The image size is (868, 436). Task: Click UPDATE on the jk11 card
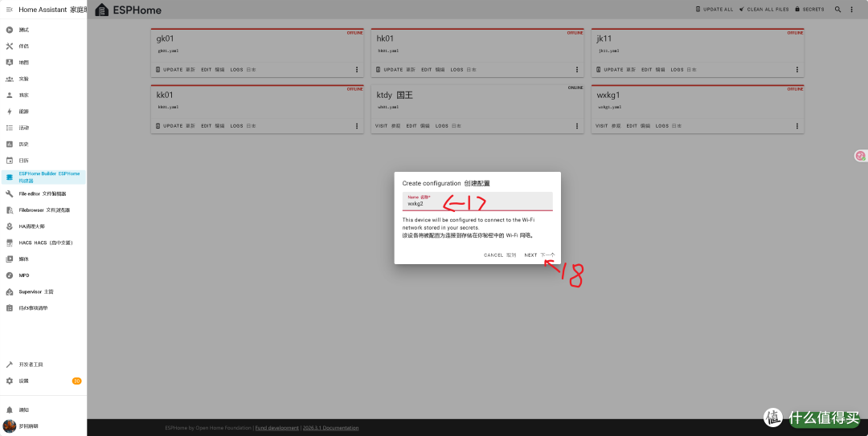pos(616,70)
